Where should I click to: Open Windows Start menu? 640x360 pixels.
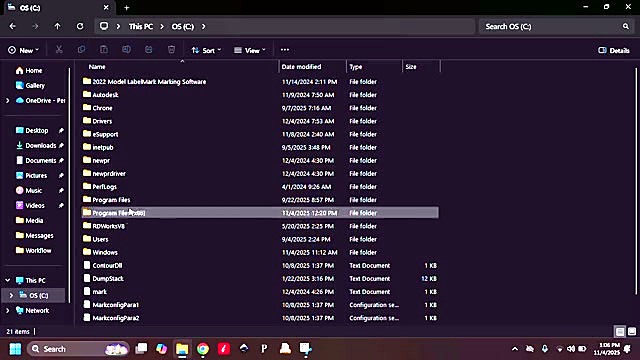click(x=15, y=349)
